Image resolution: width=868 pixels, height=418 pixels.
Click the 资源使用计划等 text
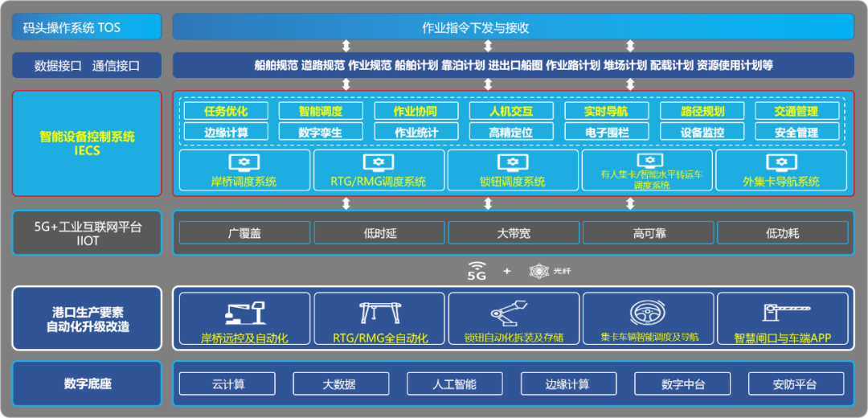735,65
